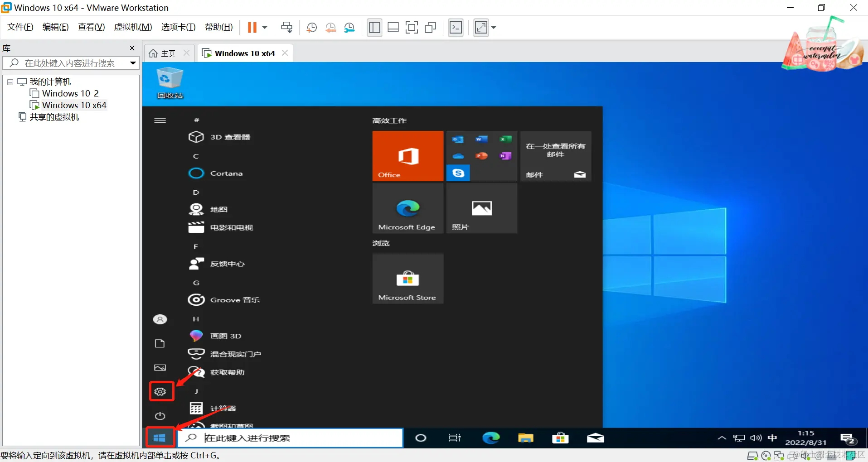868x462 pixels.
Task: Open the Microsoft Store tile
Action: click(408, 279)
